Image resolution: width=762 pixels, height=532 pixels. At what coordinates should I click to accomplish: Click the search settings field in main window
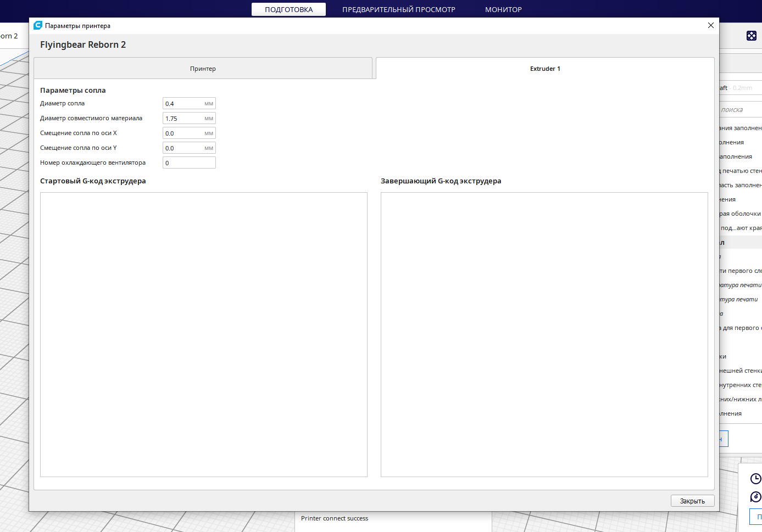click(741, 110)
